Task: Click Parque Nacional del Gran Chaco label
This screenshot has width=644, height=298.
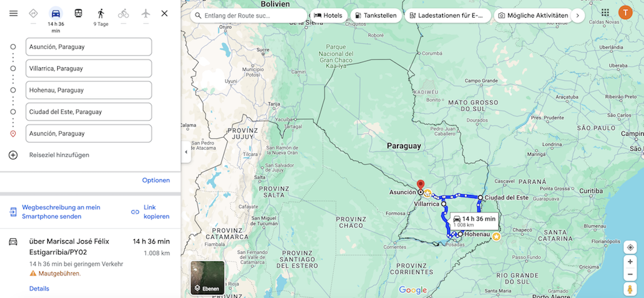Action: pos(337,57)
